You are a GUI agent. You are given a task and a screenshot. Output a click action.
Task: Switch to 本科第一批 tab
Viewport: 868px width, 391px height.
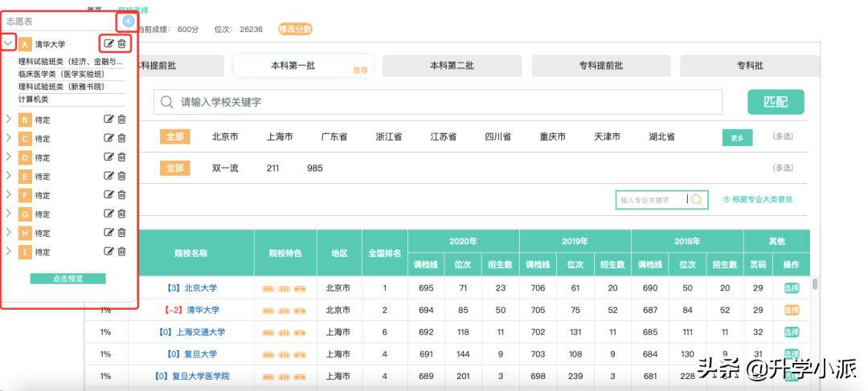[303, 66]
